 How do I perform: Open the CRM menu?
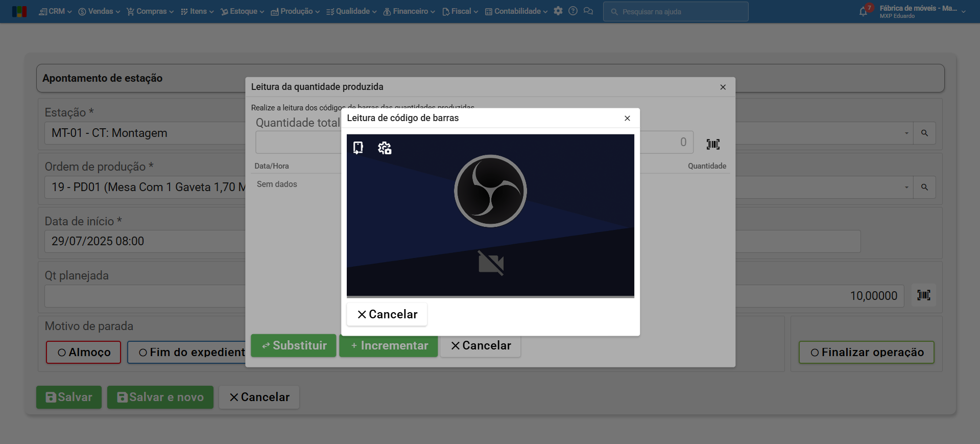click(55, 11)
